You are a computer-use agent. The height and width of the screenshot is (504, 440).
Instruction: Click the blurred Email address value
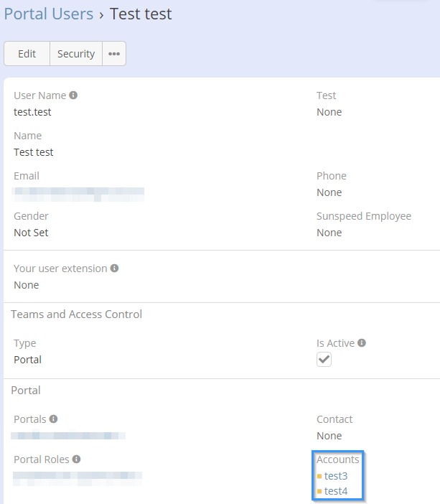click(x=79, y=192)
